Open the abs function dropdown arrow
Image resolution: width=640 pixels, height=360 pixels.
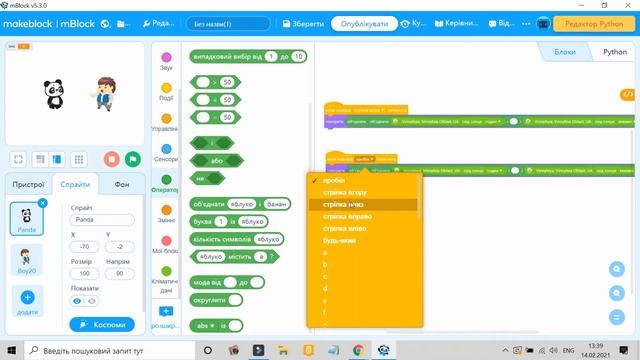point(212,326)
